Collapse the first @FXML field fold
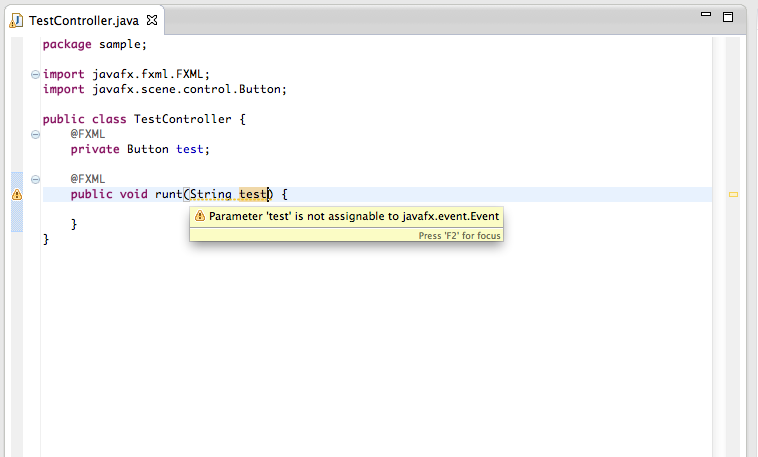 tap(36, 134)
